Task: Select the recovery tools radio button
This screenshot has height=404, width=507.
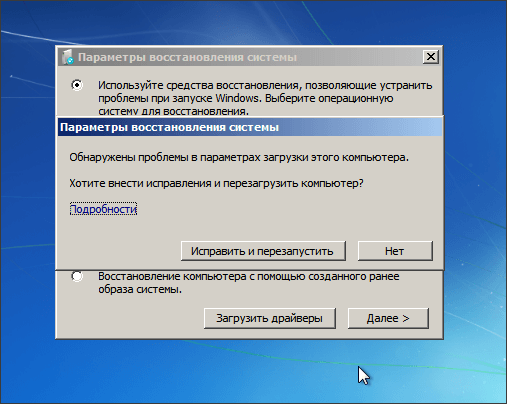Action: tap(77, 85)
